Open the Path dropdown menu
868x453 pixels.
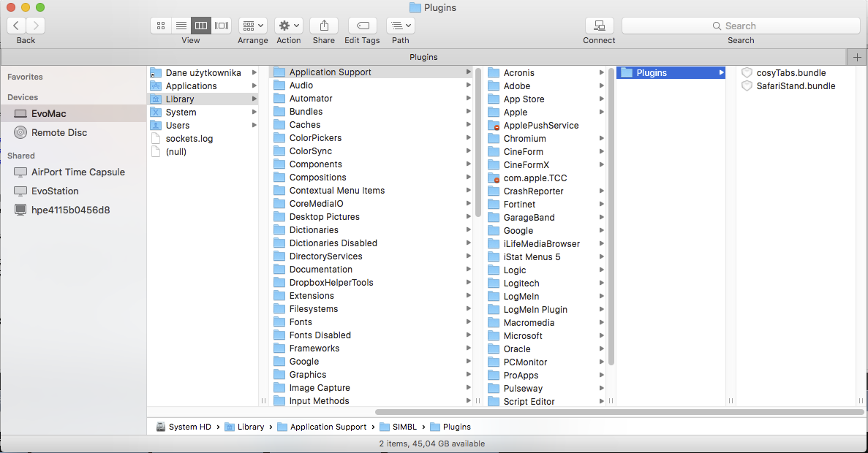point(400,26)
